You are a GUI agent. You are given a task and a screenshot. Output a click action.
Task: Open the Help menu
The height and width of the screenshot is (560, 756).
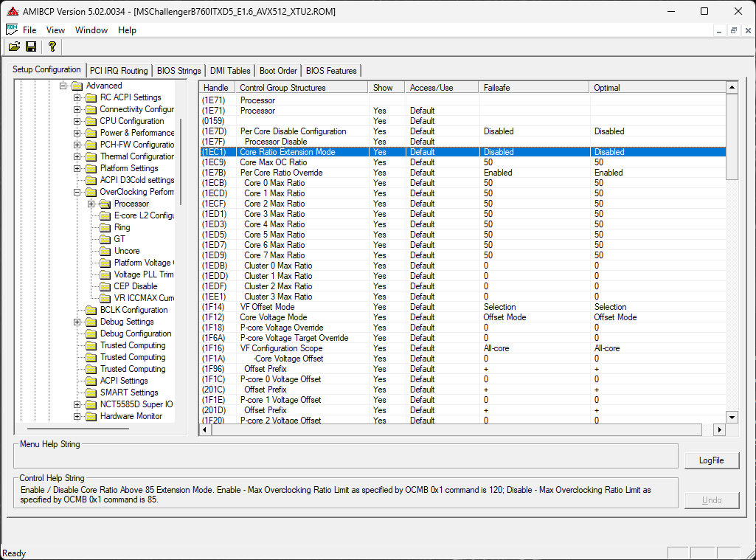128,30
